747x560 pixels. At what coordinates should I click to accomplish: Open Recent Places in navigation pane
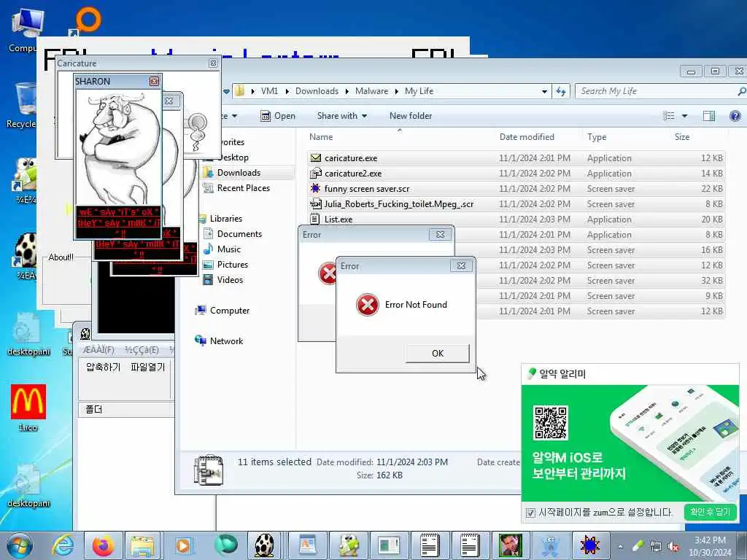click(244, 188)
